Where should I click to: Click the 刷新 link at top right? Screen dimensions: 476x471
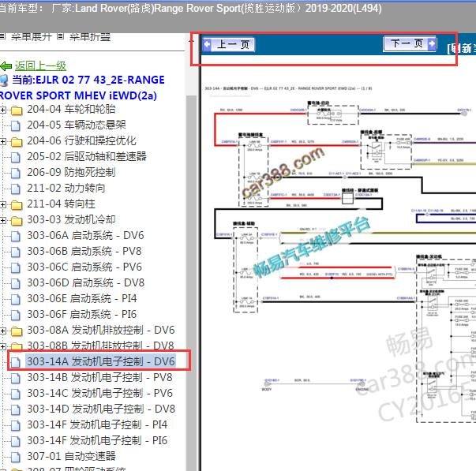click(462, 48)
